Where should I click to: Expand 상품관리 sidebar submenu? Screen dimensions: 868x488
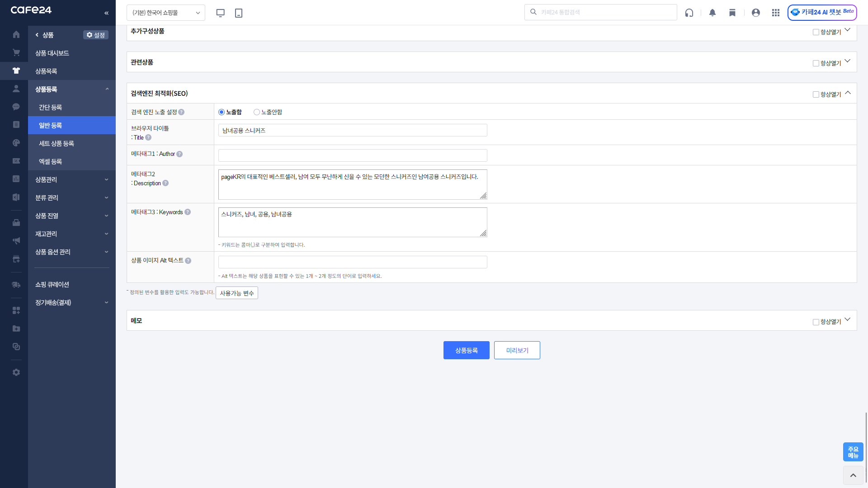[x=71, y=179]
